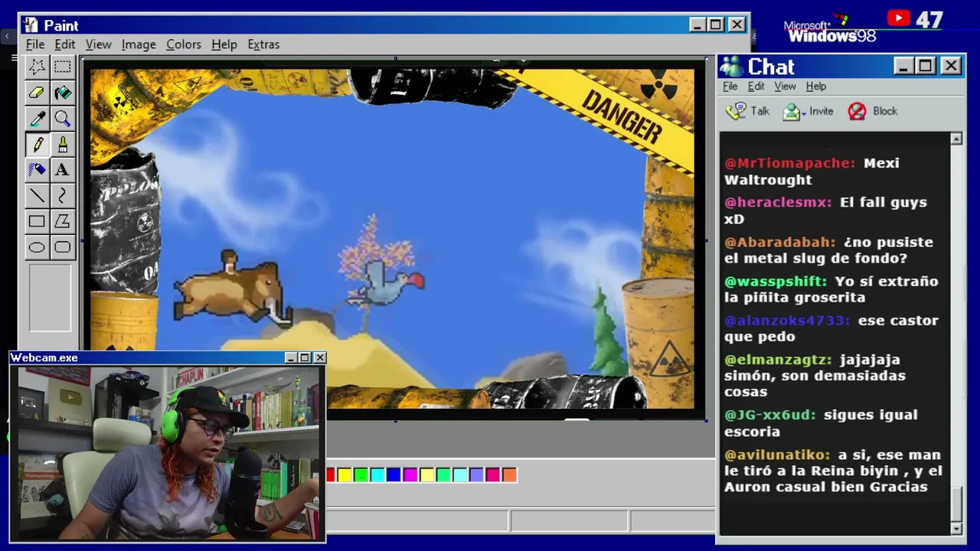
Task: Click the Paint drawing canvas image
Action: tap(393, 239)
